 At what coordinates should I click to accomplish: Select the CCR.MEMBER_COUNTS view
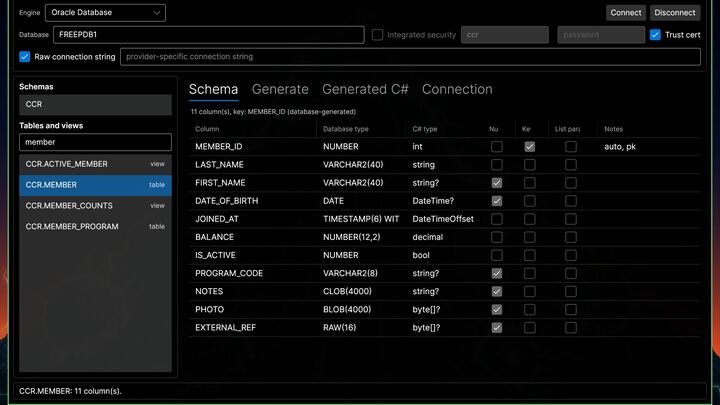(x=96, y=206)
